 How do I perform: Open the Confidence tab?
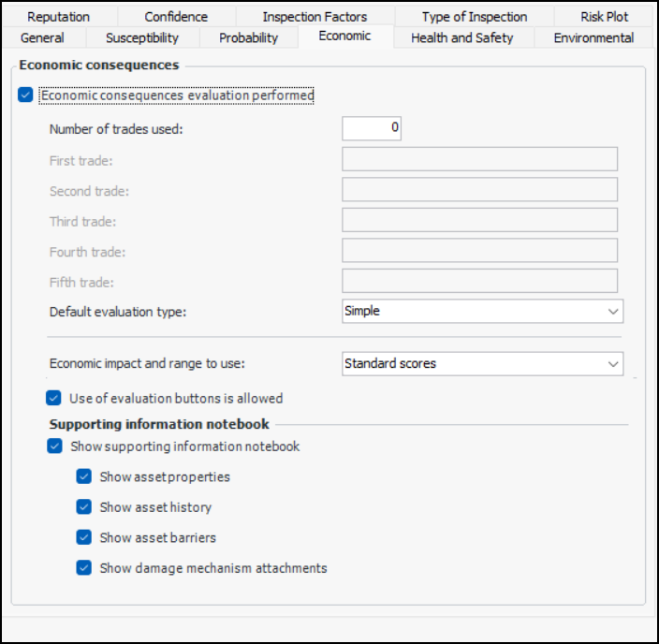click(x=176, y=17)
